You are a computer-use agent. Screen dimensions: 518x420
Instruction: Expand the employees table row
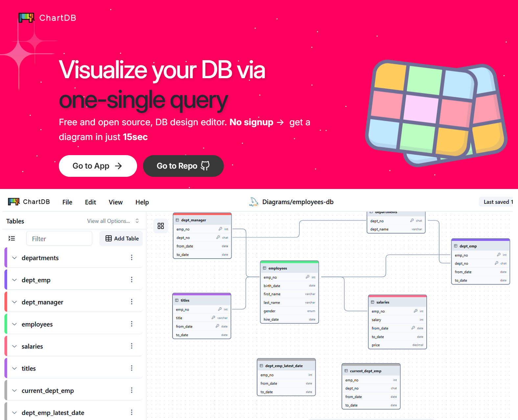pos(14,324)
